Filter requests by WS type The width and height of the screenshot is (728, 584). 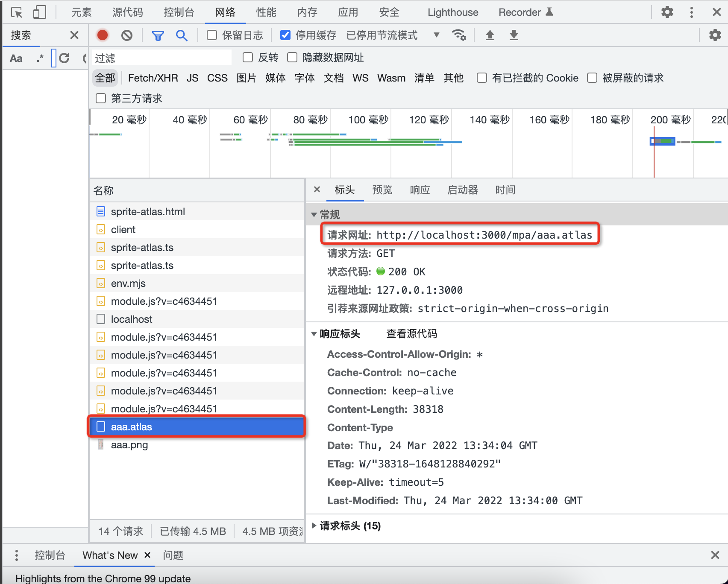click(360, 78)
